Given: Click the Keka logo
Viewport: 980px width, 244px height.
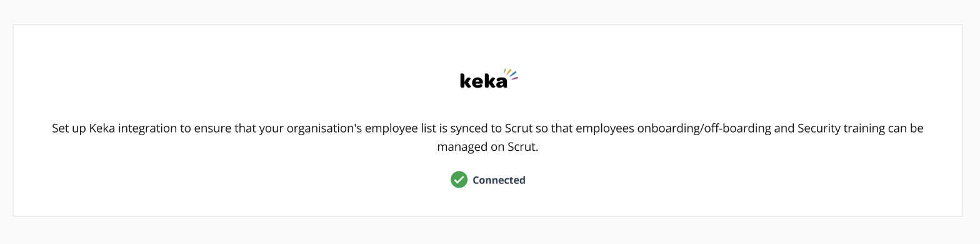Looking at the screenshot, I should 489,79.
